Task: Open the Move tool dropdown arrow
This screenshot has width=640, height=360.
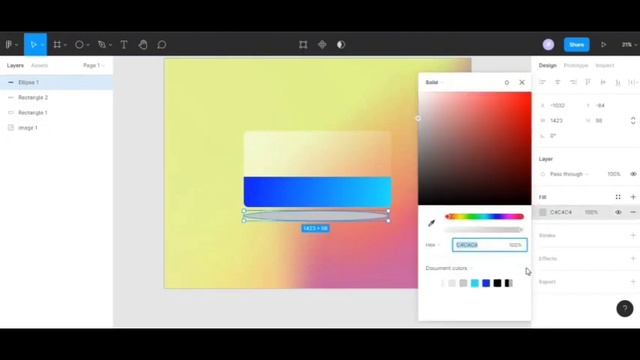Action: [x=42, y=45]
